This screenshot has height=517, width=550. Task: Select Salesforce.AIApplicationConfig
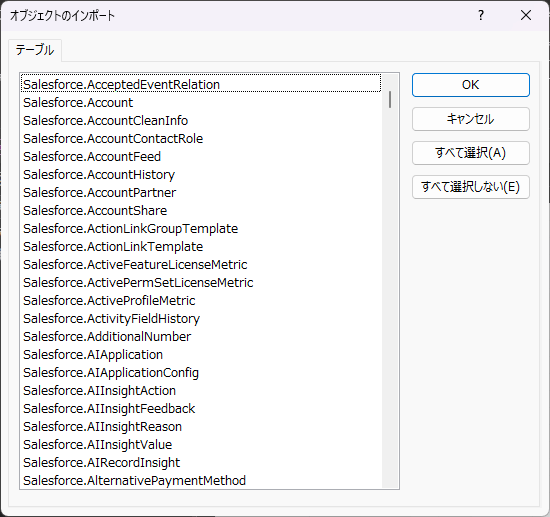201,373
